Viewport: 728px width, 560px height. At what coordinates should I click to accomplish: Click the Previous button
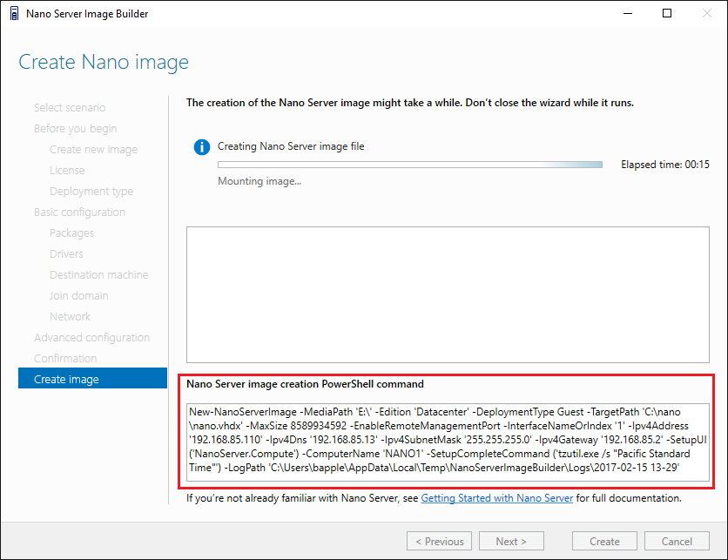tap(439, 542)
